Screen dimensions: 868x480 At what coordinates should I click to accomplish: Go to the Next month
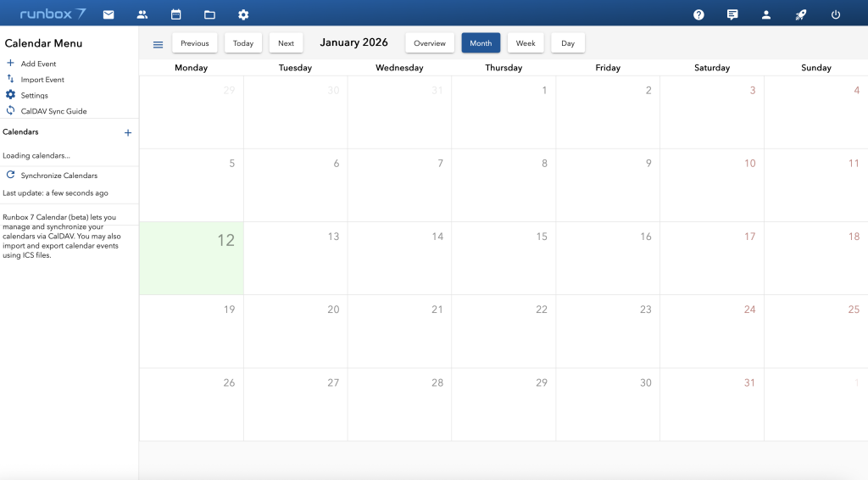(x=286, y=43)
